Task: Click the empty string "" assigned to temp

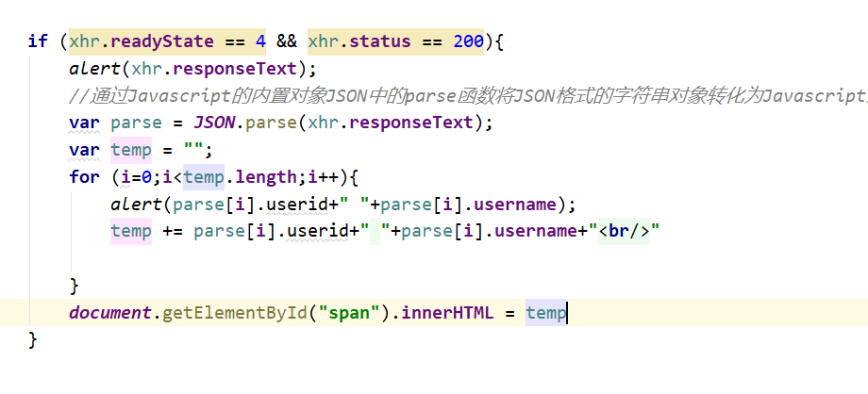Action: (193, 150)
